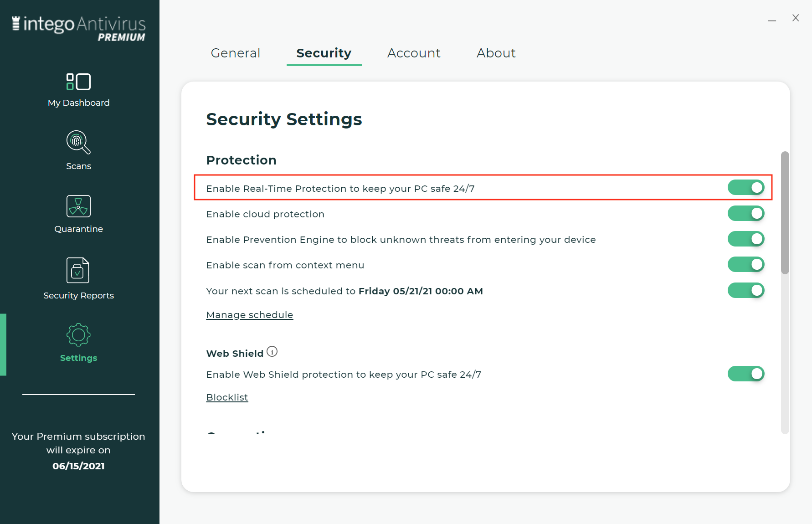The width and height of the screenshot is (812, 524).
Task: Select the Security tab
Action: click(324, 53)
